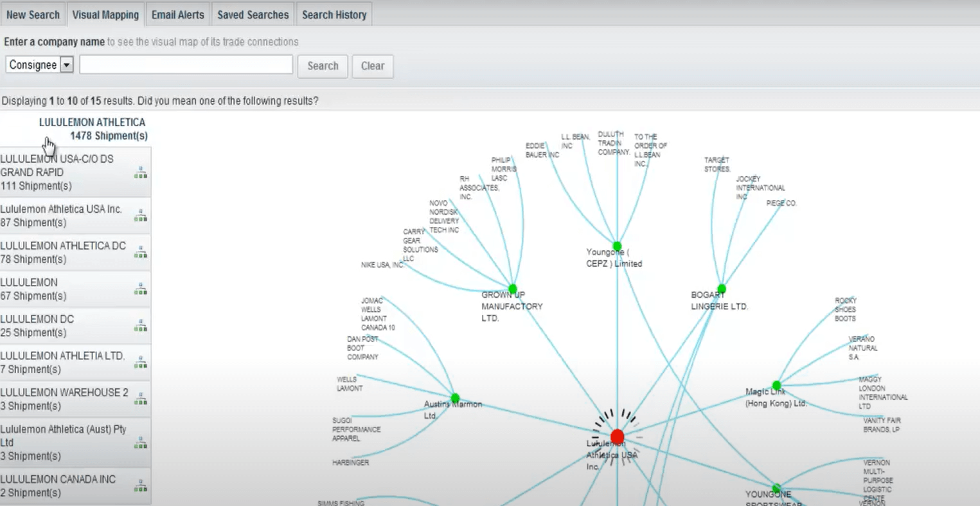The image size is (980, 506).
Task: Open visual map icon for LULULEMON USA-C/O DS GRAND RAPID
Action: tap(140, 172)
